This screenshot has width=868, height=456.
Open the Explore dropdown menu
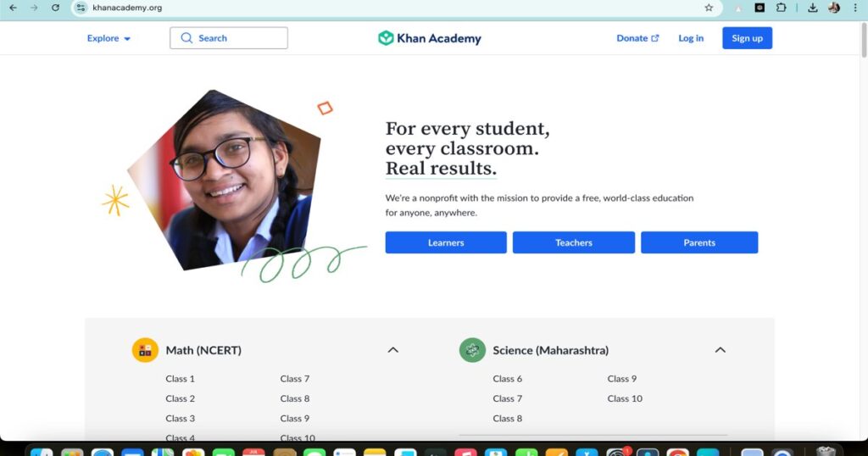[x=108, y=38]
